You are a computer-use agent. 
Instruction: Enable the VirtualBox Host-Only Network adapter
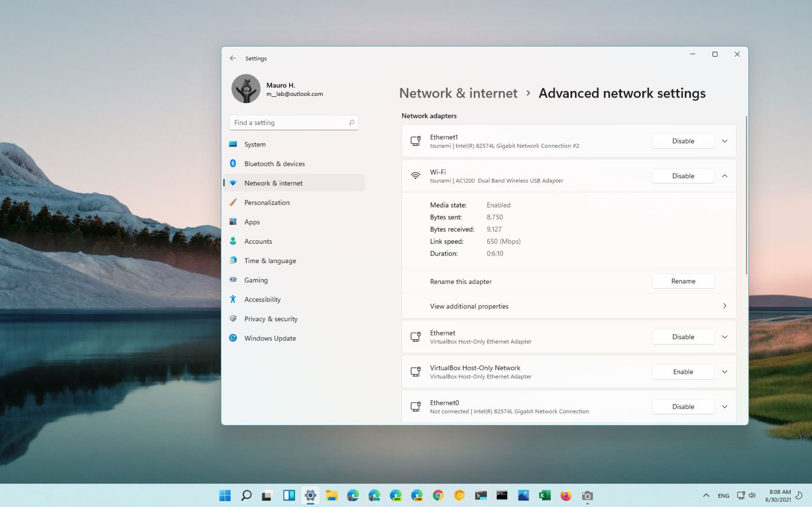tap(683, 371)
